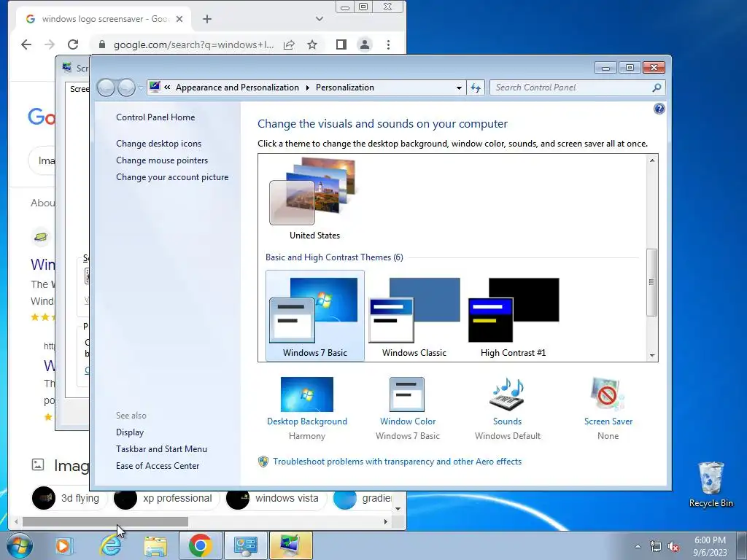Select the Windows Classic theme
The width and height of the screenshot is (747, 560).
pos(414,316)
